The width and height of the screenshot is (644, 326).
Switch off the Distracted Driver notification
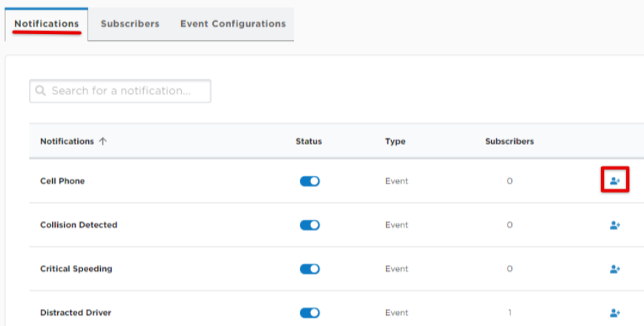pyautogui.click(x=309, y=313)
